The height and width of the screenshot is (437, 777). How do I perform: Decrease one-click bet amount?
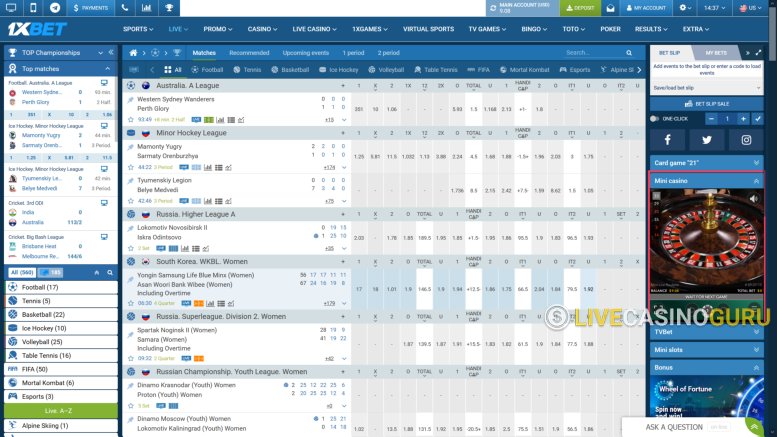click(x=712, y=119)
